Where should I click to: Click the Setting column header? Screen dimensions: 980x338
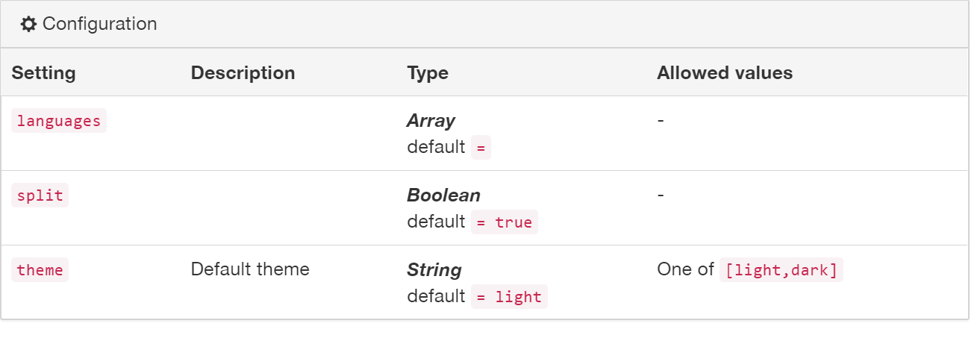click(43, 73)
